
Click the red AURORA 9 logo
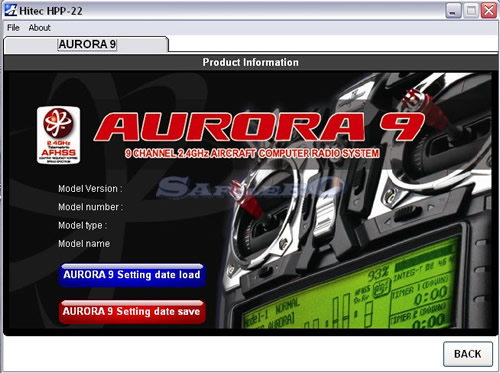tap(259, 127)
